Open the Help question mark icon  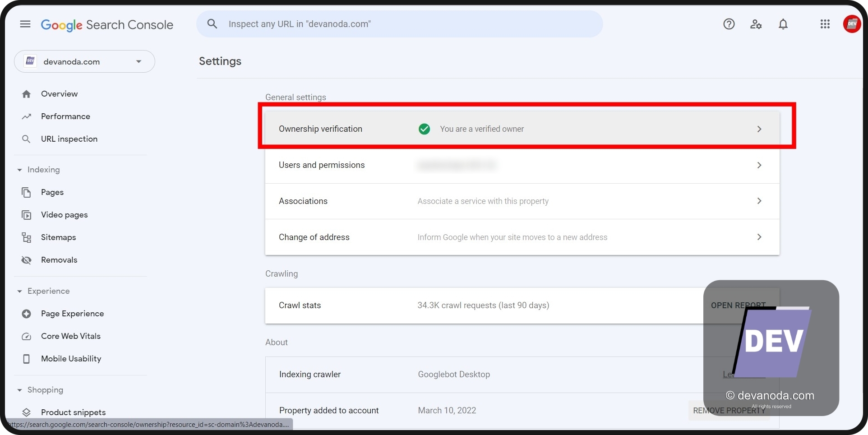tap(729, 24)
